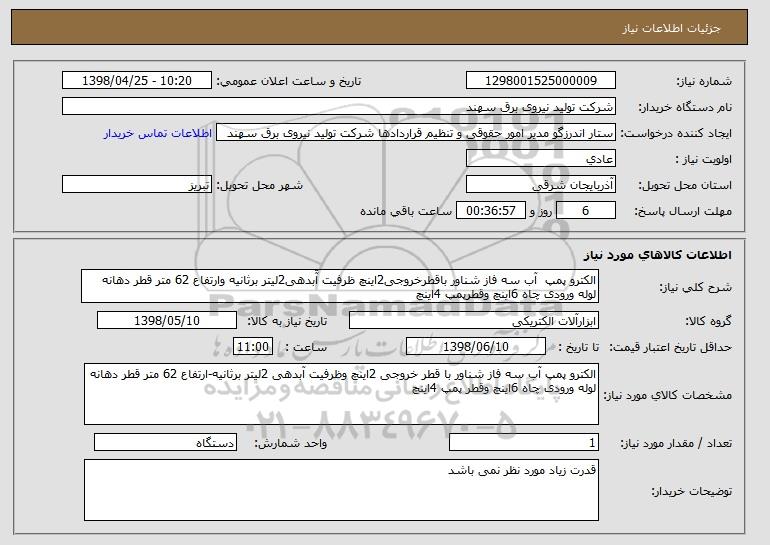Click the remaining time field 00:36:57

(491, 211)
